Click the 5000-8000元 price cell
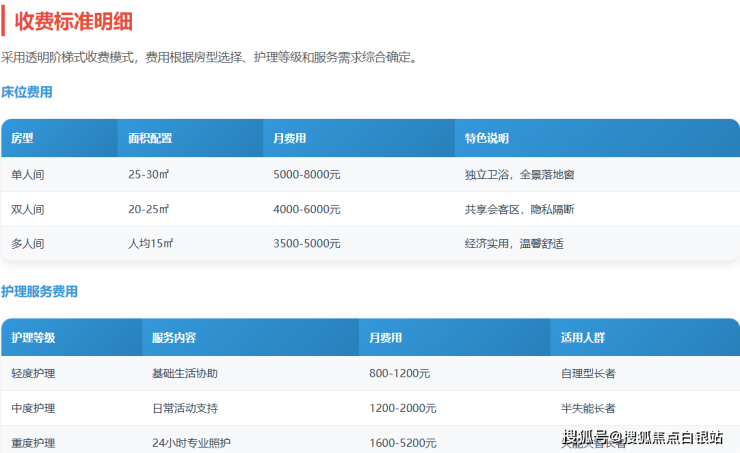 click(x=307, y=175)
